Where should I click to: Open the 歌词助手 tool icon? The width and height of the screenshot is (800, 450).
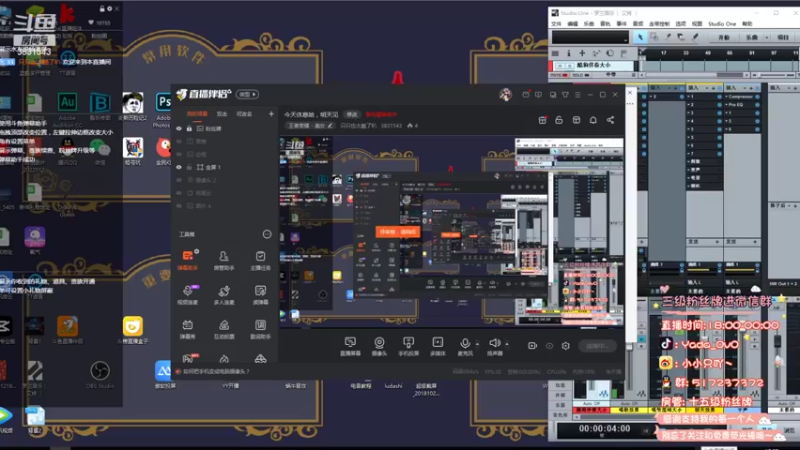pyautogui.click(x=260, y=329)
